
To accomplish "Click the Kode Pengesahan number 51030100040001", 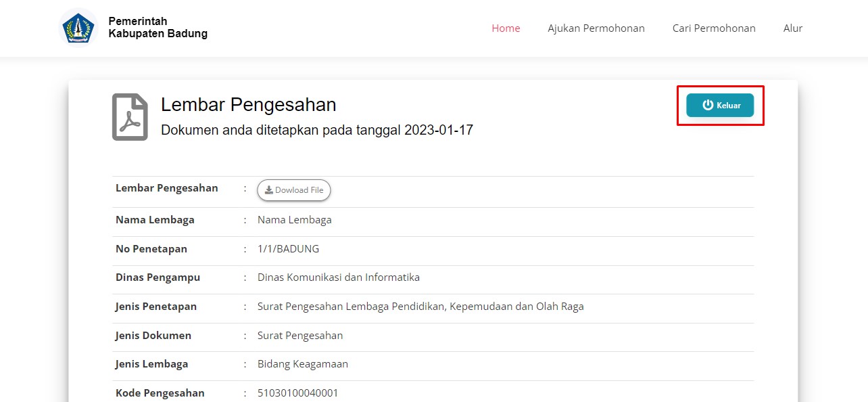I will 297,393.
